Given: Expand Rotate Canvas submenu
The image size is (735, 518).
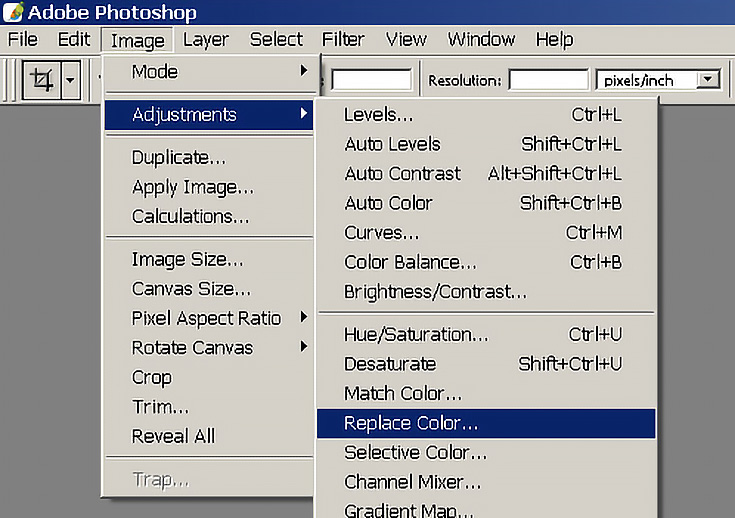Looking at the screenshot, I should pos(209,348).
